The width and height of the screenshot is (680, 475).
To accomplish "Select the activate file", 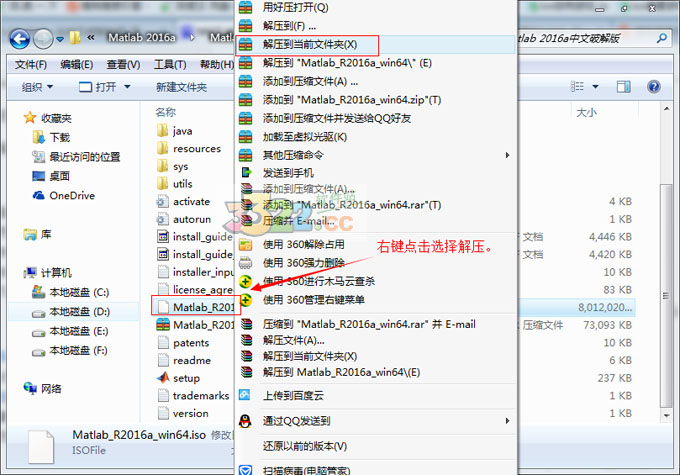I will pos(183,202).
